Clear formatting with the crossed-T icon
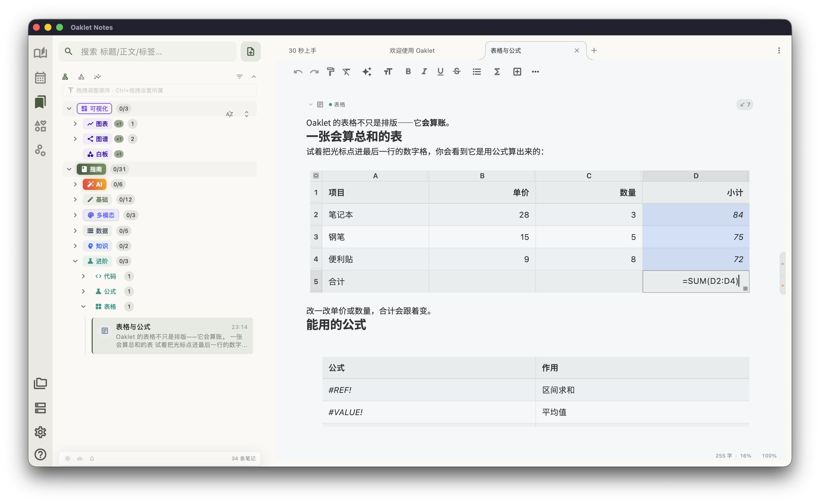 [x=346, y=72]
